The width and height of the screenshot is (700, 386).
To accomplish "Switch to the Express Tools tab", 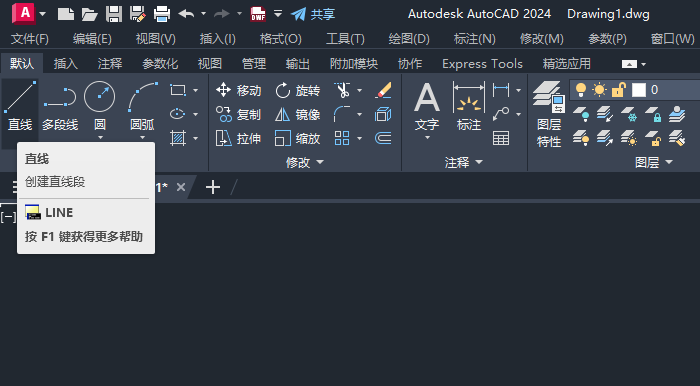I will click(x=482, y=64).
